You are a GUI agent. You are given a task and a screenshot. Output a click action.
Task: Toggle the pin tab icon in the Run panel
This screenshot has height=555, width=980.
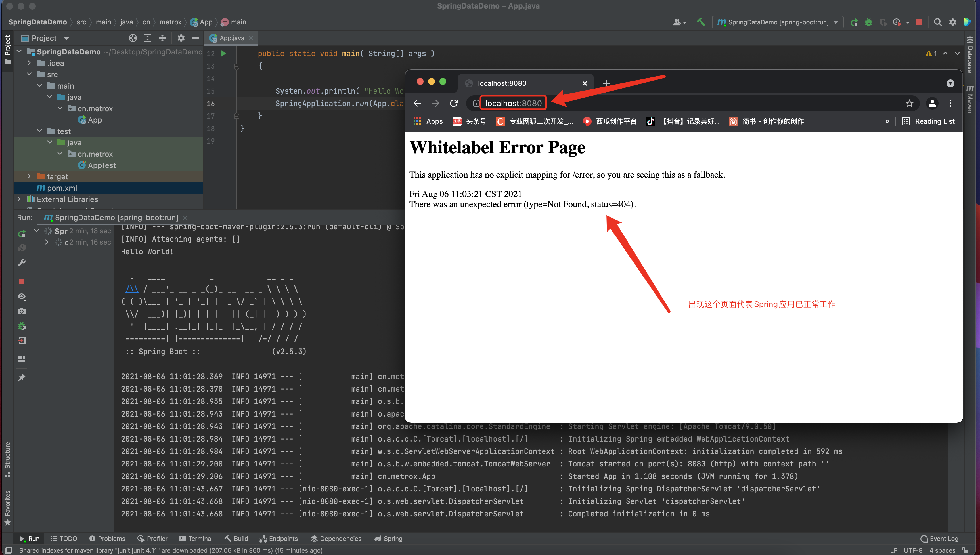pyautogui.click(x=22, y=377)
